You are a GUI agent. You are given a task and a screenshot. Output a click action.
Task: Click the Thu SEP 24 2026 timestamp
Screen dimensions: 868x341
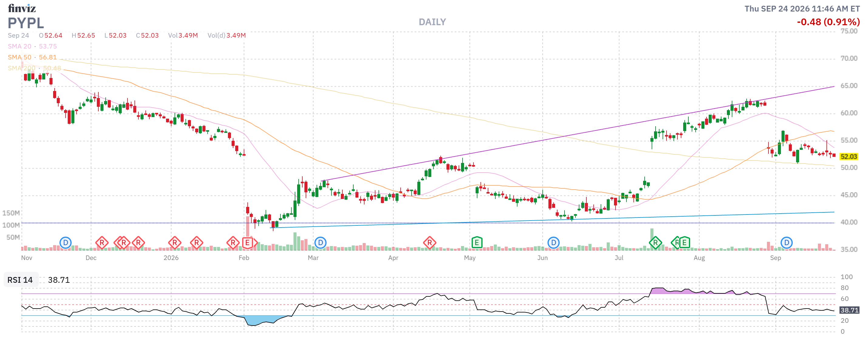(x=802, y=9)
